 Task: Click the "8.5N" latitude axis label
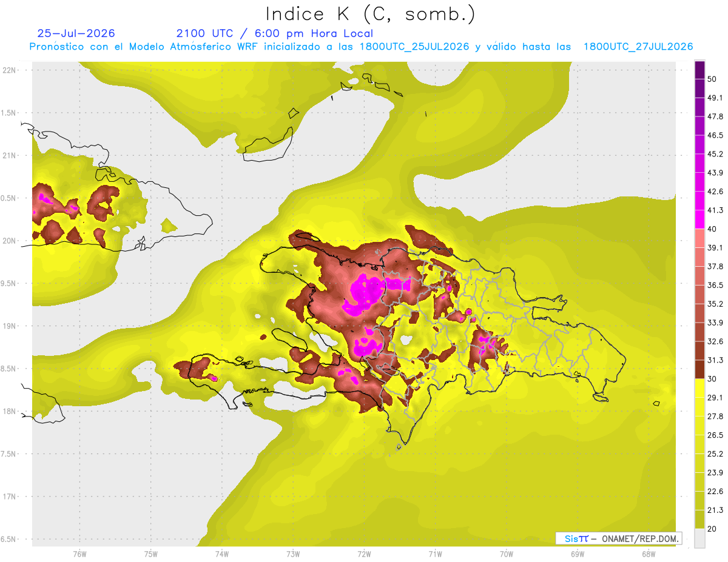pos(8,369)
